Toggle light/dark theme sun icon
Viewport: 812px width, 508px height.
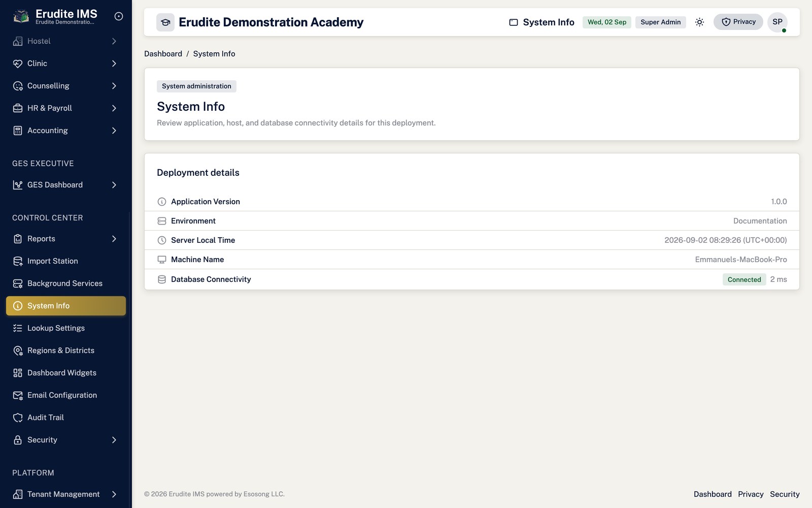click(699, 22)
